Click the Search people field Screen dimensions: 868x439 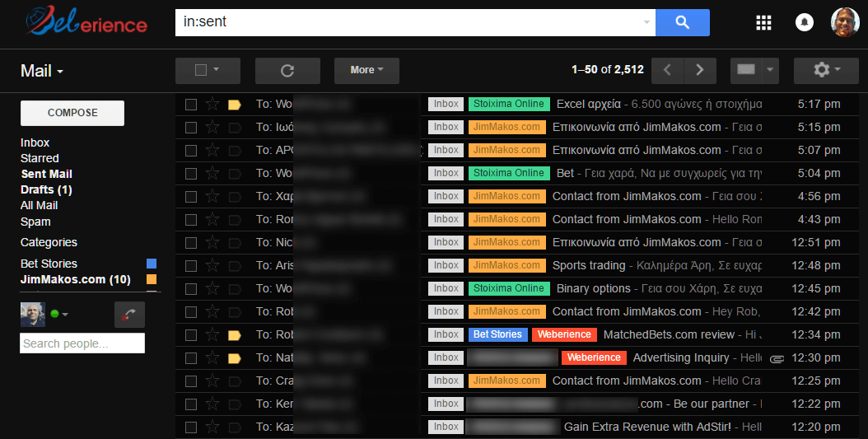tap(82, 343)
